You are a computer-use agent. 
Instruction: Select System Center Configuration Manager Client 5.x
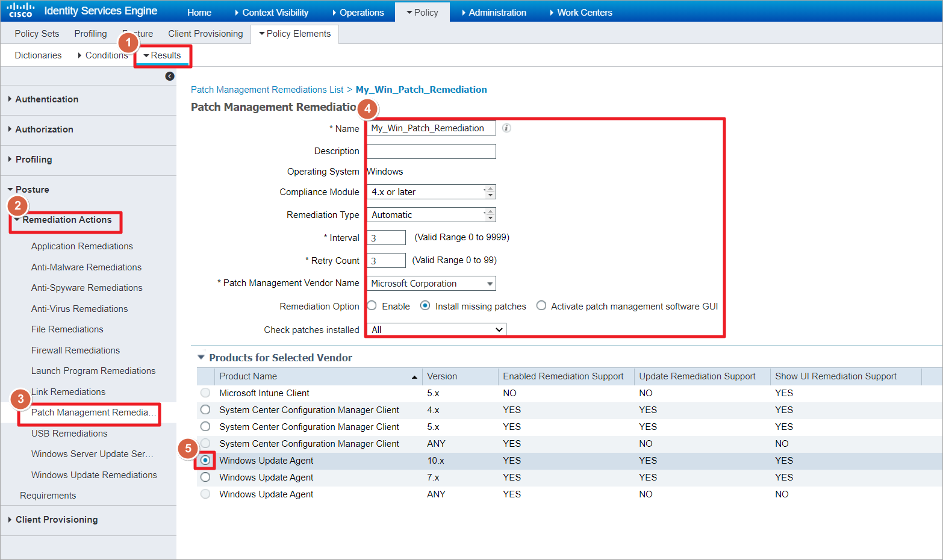pos(205,426)
